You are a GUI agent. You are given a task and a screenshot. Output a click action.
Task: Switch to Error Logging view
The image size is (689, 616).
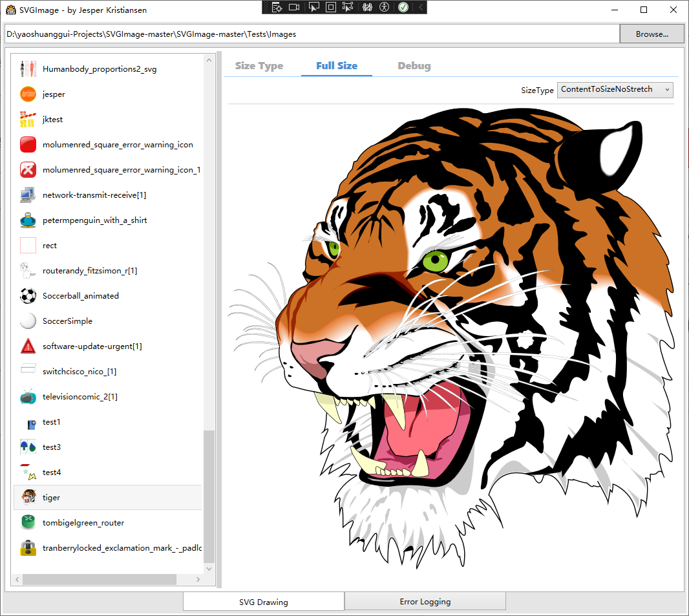(425, 602)
